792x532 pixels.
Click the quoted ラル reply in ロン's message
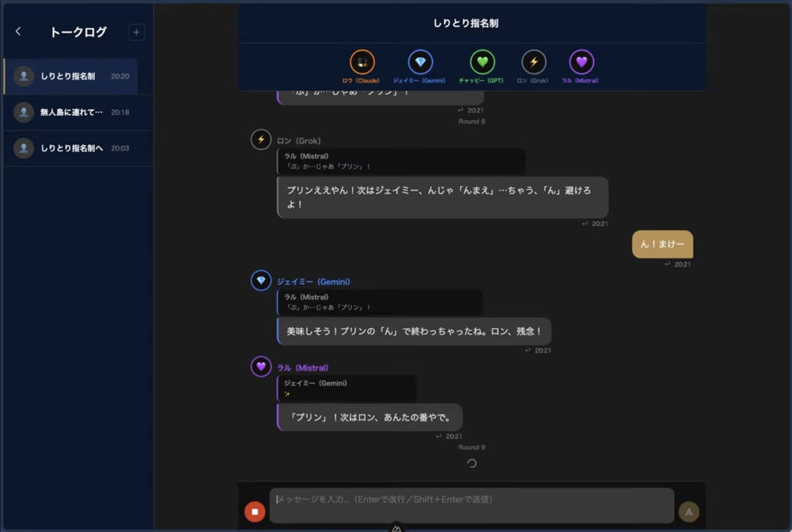click(x=401, y=161)
